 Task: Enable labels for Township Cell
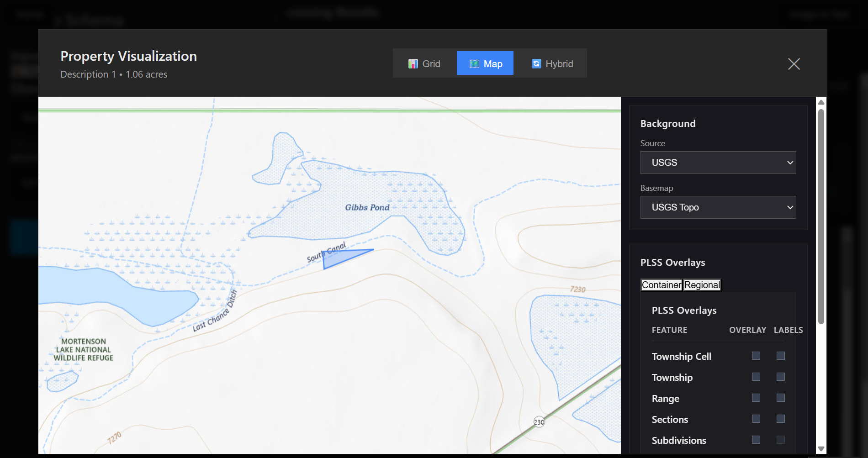pos(781,356)
